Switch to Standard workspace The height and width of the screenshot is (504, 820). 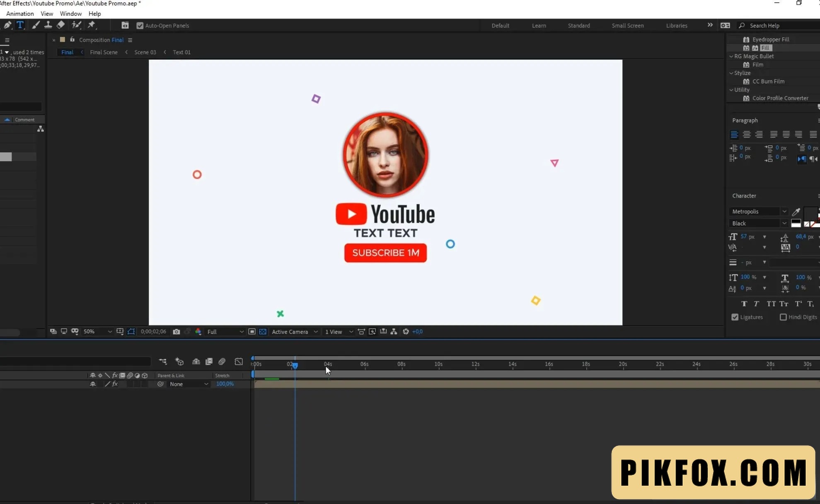pyautogui.click(x=579, y=26)
